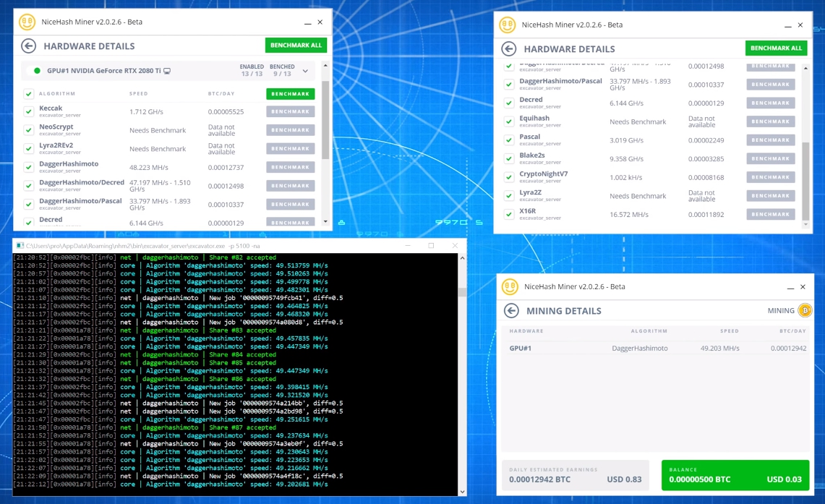Image resolution: width=825 pixels, height=504 pixels.
Task: Maximize the excavator console window
Action: pos(431,246)
